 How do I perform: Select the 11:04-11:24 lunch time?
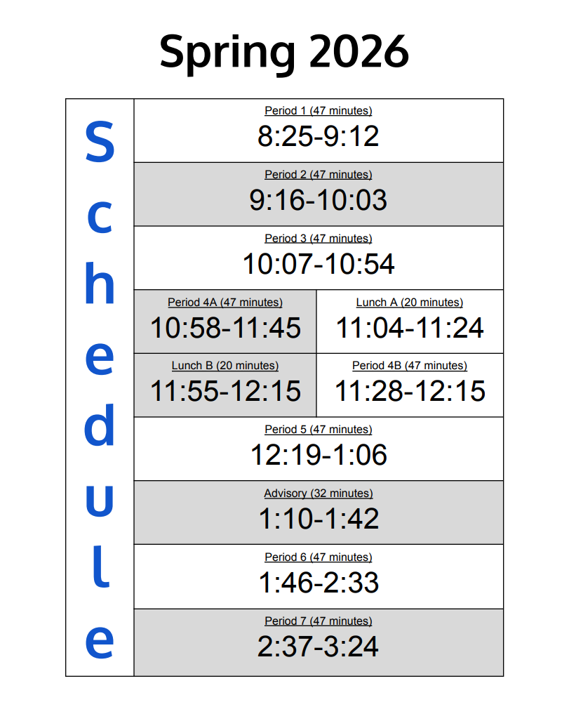(410, 328)
